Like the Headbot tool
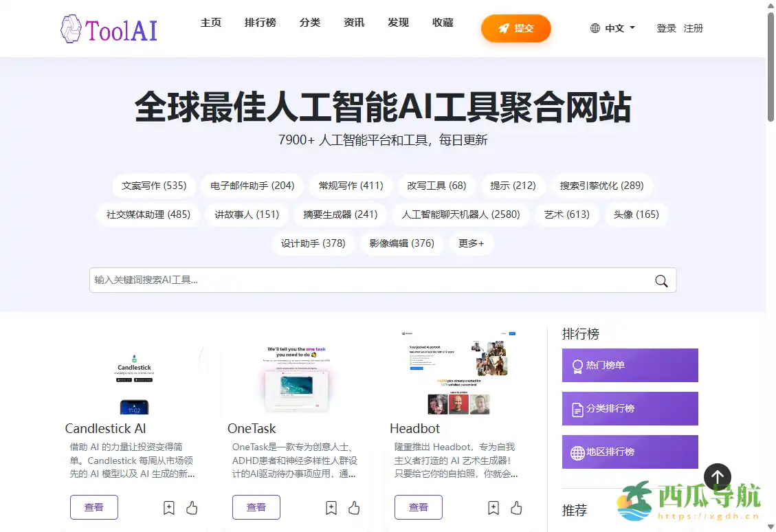The width and height of the screenshot is (776, 532). click(516, 508)
